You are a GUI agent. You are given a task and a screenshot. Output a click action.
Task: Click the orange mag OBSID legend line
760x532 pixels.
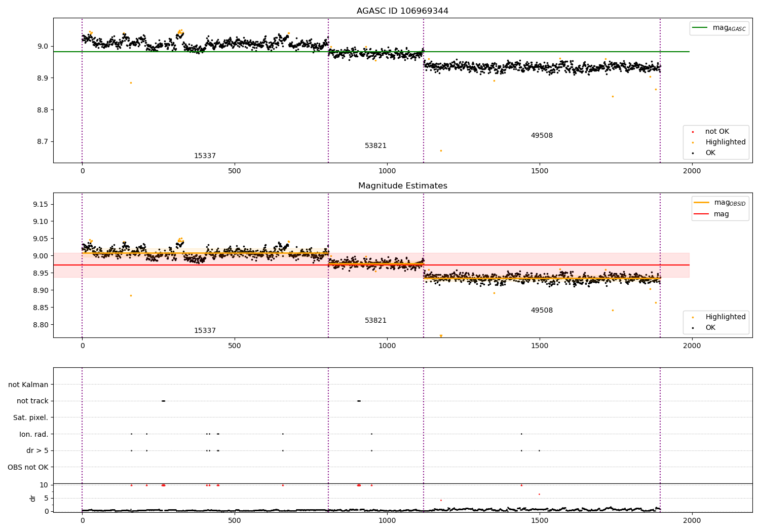click(x=702, y=203)
